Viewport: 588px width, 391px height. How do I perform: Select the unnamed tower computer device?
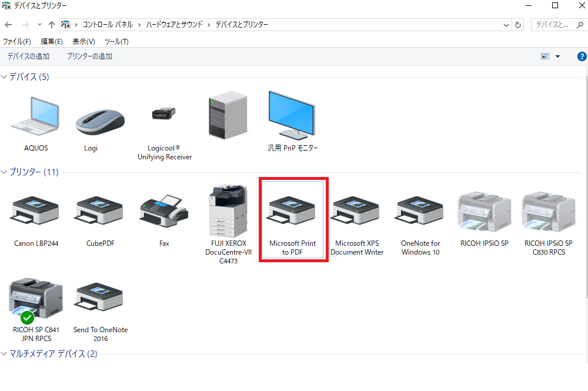click(228, 115)
